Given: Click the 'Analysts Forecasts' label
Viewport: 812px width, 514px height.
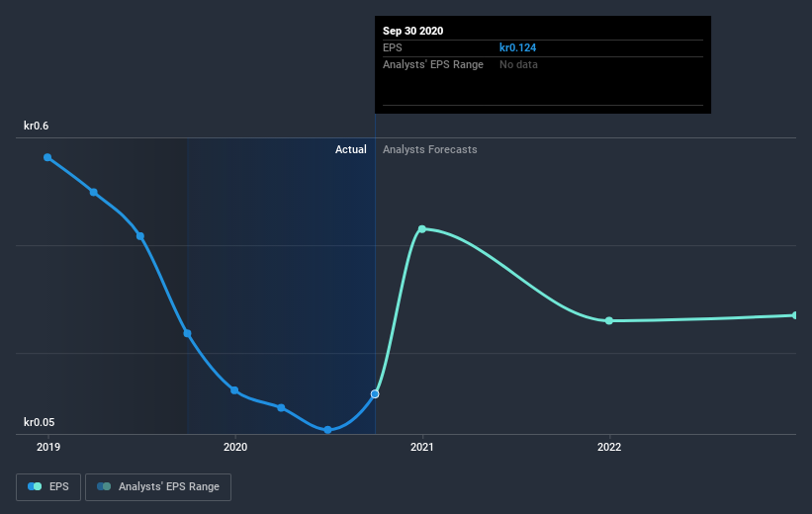Looking at the screenshot, I should click(x=430, y=149).
